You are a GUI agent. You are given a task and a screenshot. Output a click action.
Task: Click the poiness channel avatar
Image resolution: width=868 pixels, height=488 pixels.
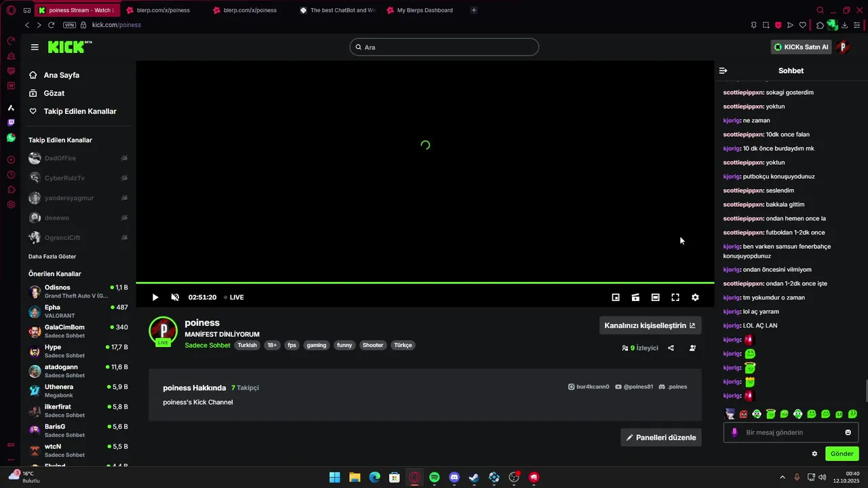click(163, 330)
